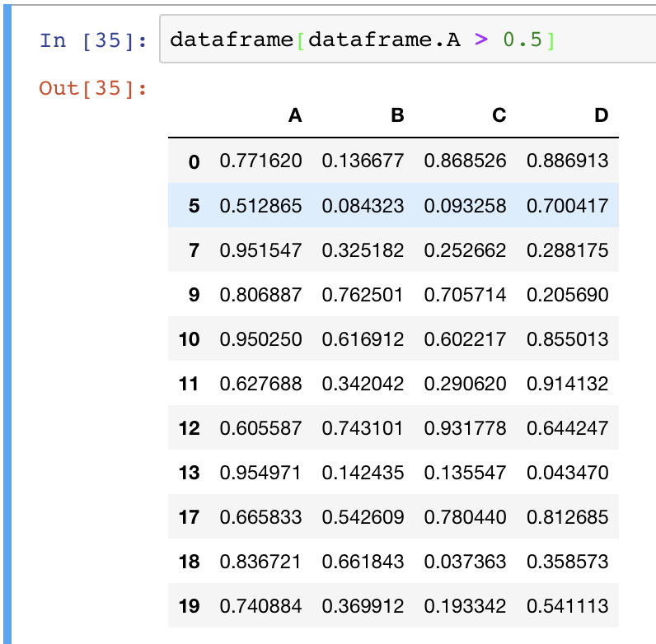656x644 pixels.
Task: Click cell value 0.358573
Action: tap(567, 562)
